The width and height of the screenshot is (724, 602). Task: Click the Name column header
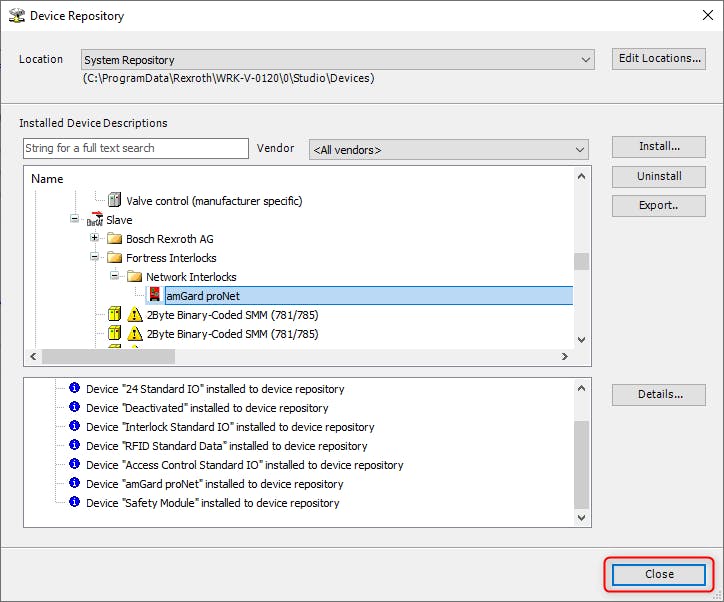tap(47, 179)
